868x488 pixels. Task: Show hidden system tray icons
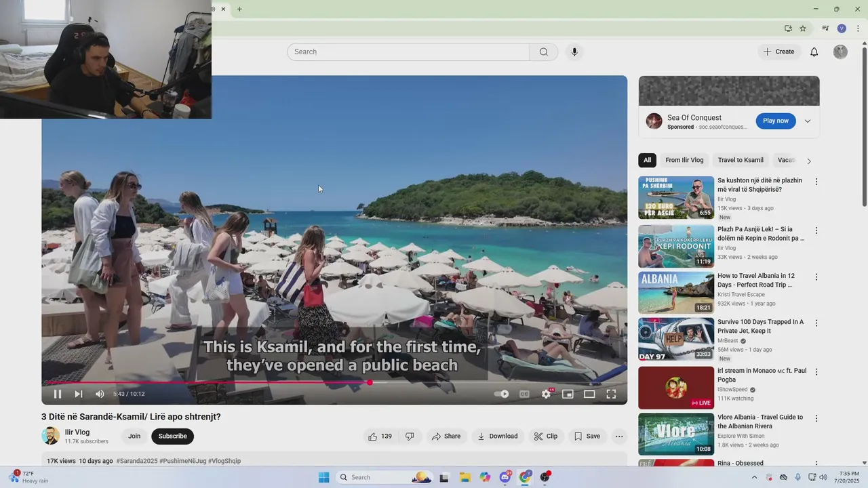click(755, 477)
